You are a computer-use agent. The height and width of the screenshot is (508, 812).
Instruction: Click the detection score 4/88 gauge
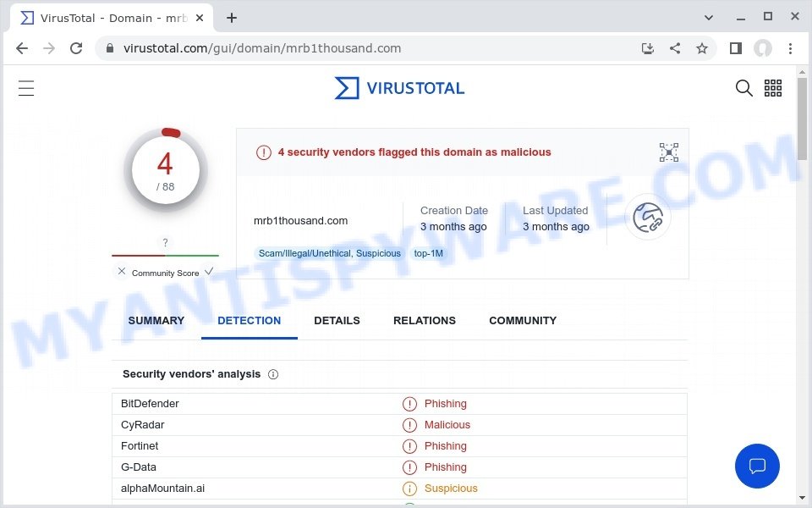(x=165, y=170)
